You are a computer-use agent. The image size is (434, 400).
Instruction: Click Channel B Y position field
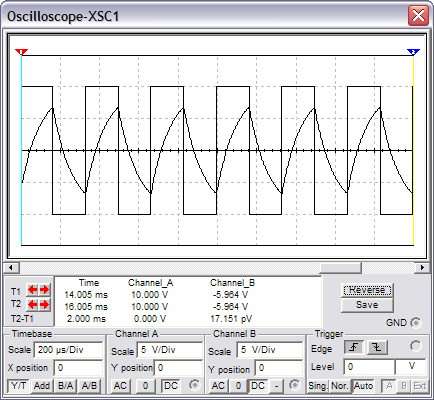[x=279, y=368]
